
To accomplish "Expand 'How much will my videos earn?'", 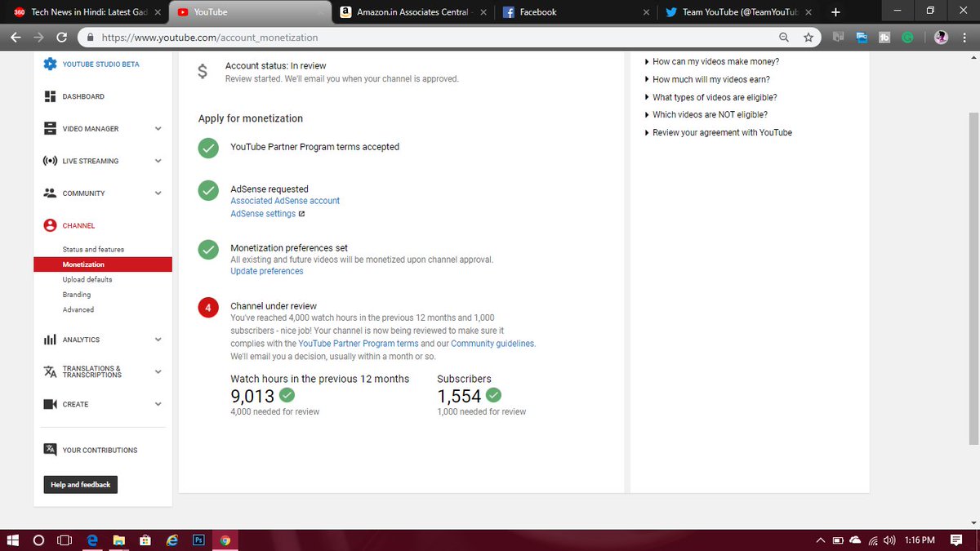I will click(x=707, y=79).
